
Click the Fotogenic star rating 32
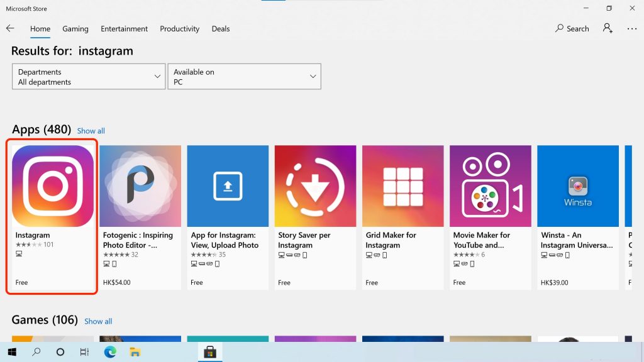(x=120, y=255)
